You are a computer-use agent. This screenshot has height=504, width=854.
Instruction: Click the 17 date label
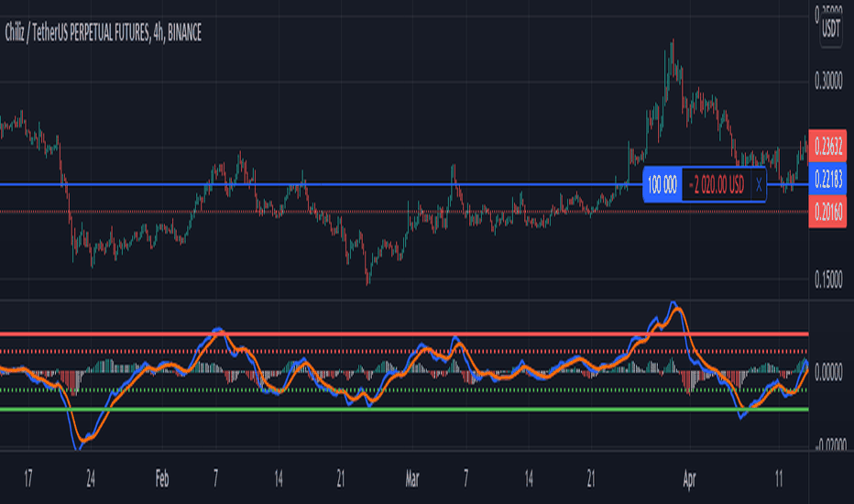pyautogui.click(x=28, y=479)
